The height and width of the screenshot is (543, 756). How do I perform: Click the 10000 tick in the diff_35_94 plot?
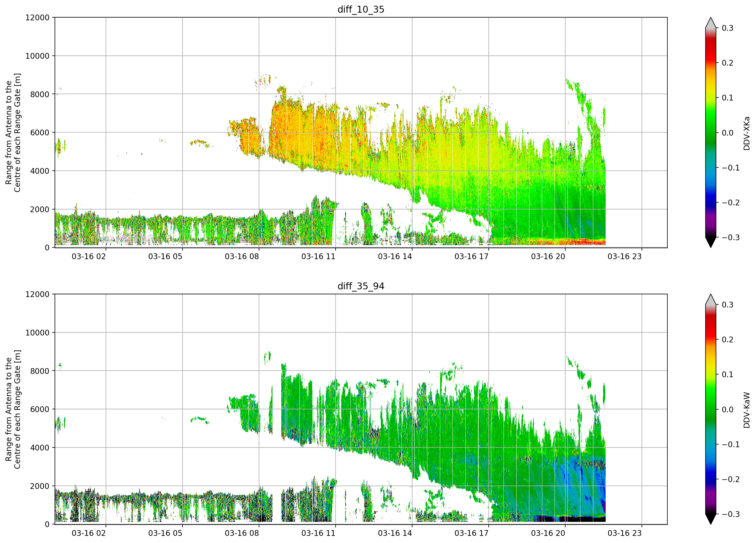click(x=37, y=332)
